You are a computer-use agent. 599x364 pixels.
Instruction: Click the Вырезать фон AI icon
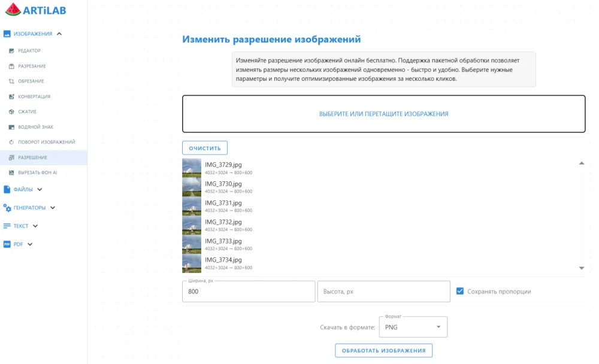pos(11,172)
